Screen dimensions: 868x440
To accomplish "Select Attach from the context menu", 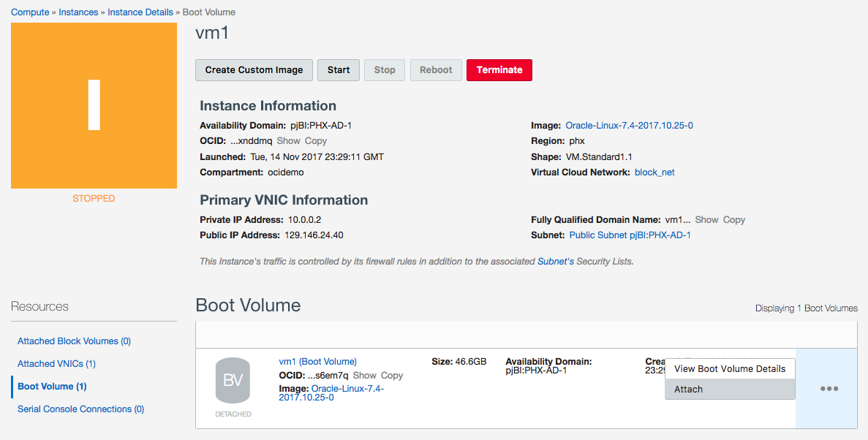I will pyautogui.click(x=688, y=390).
